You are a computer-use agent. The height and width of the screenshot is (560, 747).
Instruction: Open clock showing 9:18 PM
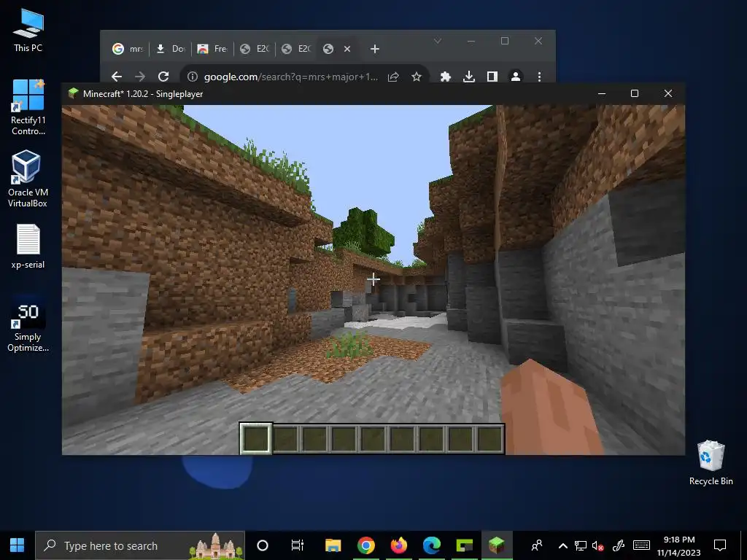(679, 545)
